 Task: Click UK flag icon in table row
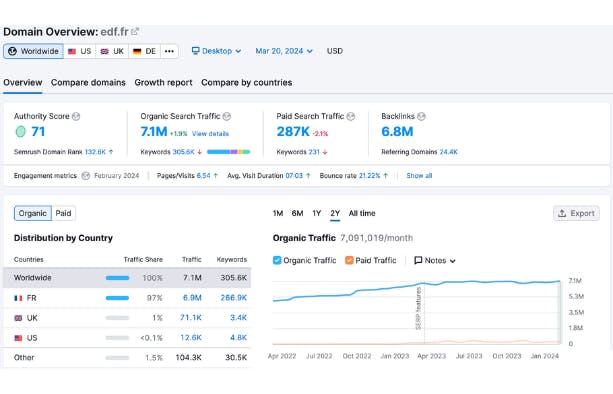tap(18, 318)
